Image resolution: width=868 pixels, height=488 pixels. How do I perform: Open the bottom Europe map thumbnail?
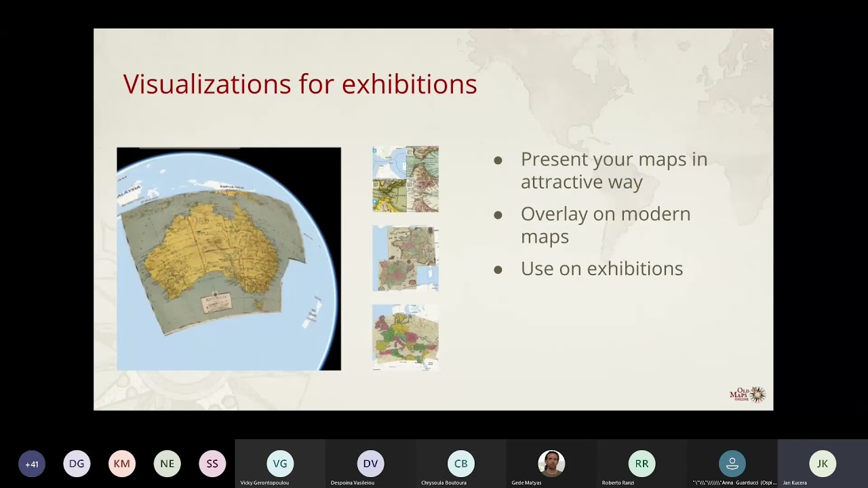click(x=406, y=338)
